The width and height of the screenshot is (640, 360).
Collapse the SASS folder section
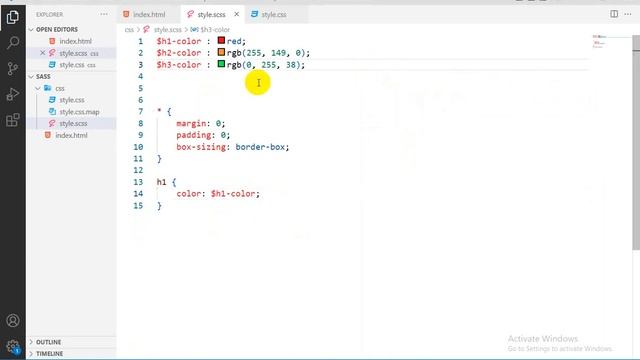(x=31, y=77)
